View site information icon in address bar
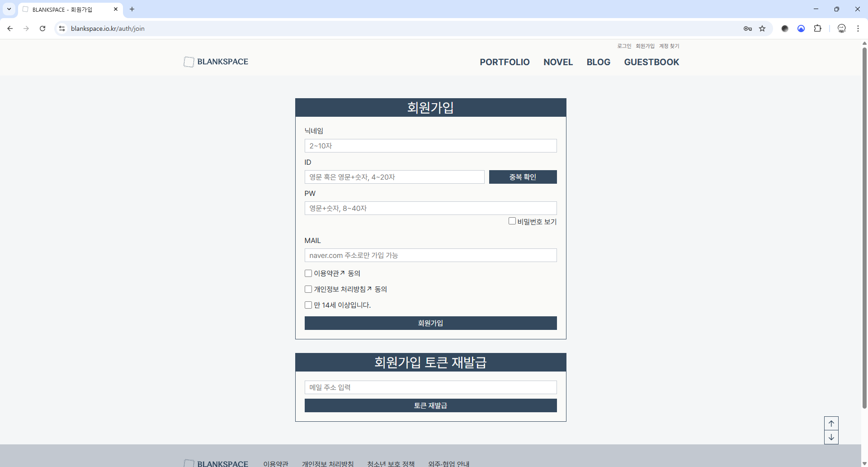 click(x=62, y=29)
